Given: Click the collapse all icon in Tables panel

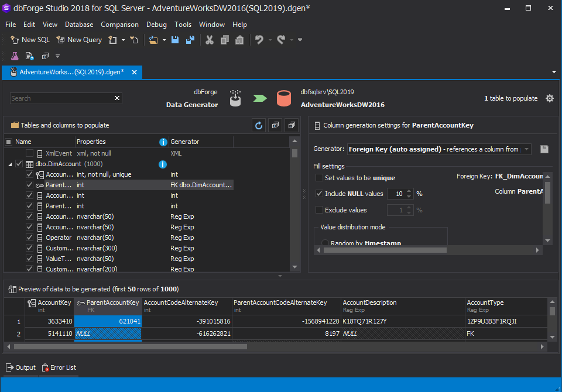Looking at the screenshot, I should [292, 125].
